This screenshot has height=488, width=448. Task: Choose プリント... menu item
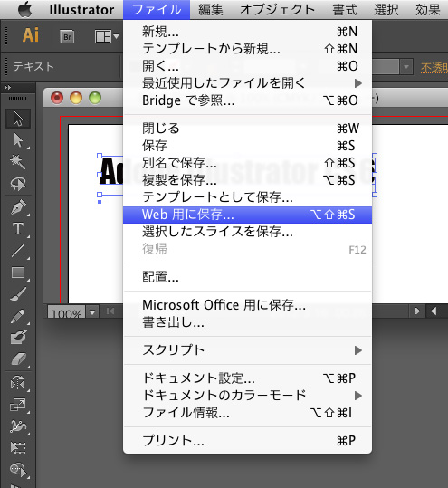pos(247,441)
